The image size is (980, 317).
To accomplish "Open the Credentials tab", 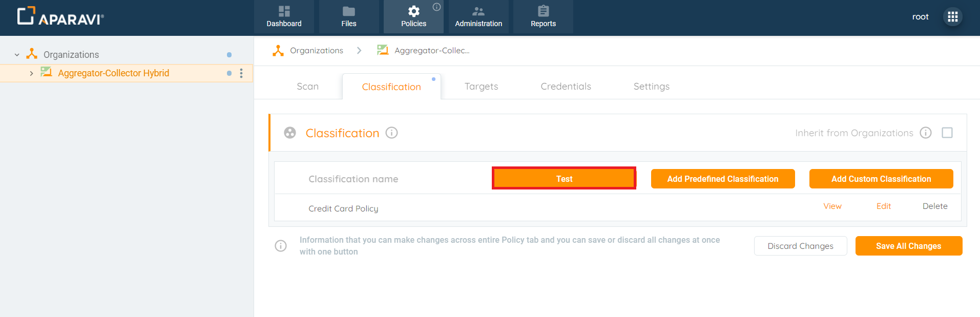I will pos(566,86).
